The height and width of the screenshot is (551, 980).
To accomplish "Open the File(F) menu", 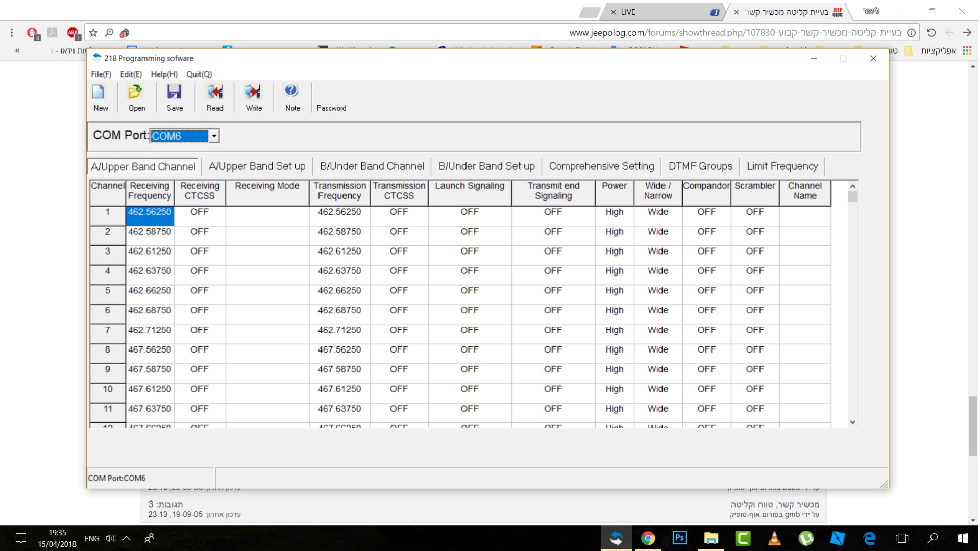I will click(101, 74).
